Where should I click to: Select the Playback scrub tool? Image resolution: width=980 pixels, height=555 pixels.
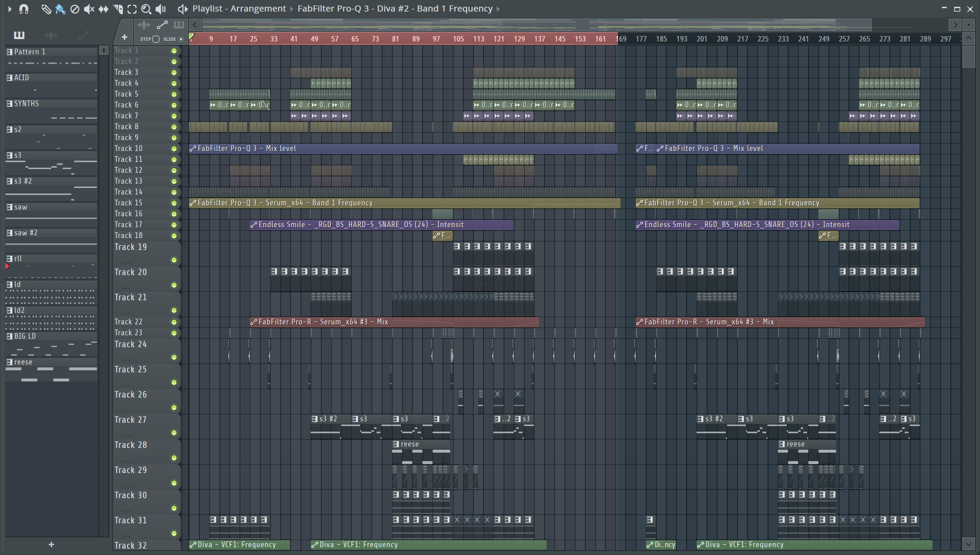[161, 9]
